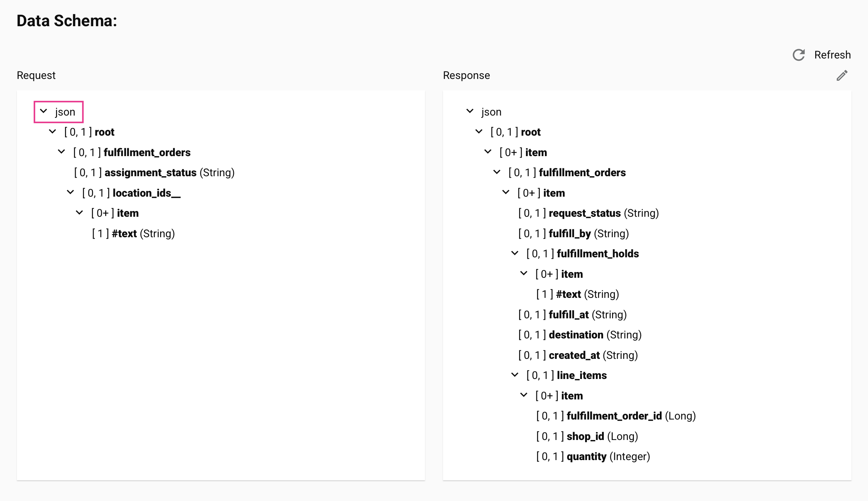Image resolution: width=868 pixels, height=501 pixels.
Task: Click the Refresh text label
Action: (832, 55)
